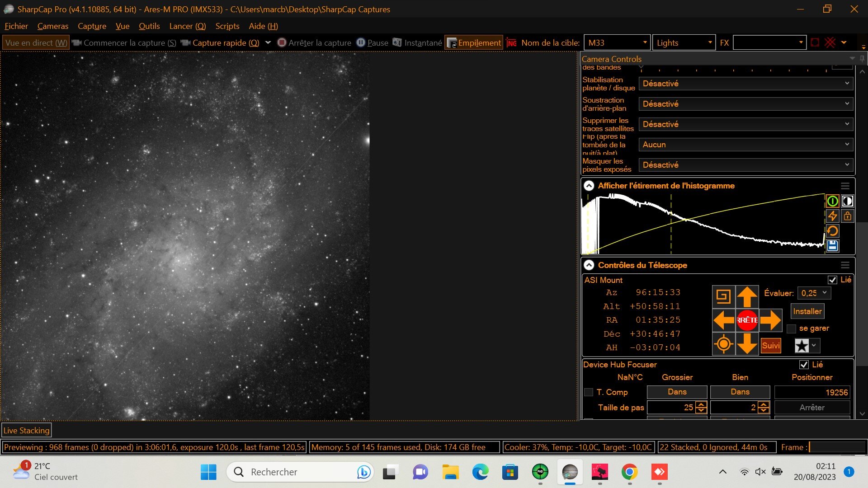Open PHD2 from the Windows taskbar
Screen dimensions: 868x488
540,472
